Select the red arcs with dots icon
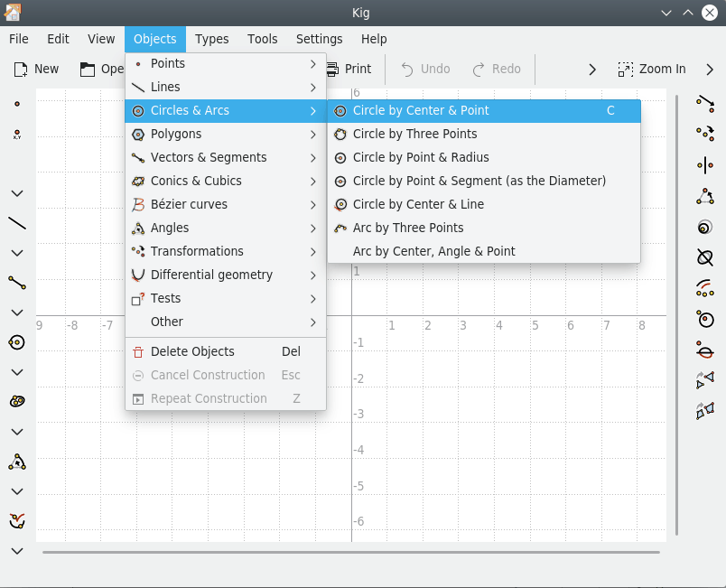The width and height of the screenshot is (726, 588). 705,288
